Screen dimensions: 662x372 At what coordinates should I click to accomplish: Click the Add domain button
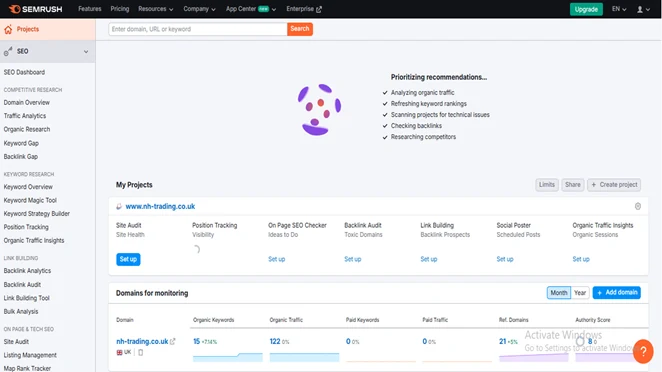coord(616,293)
